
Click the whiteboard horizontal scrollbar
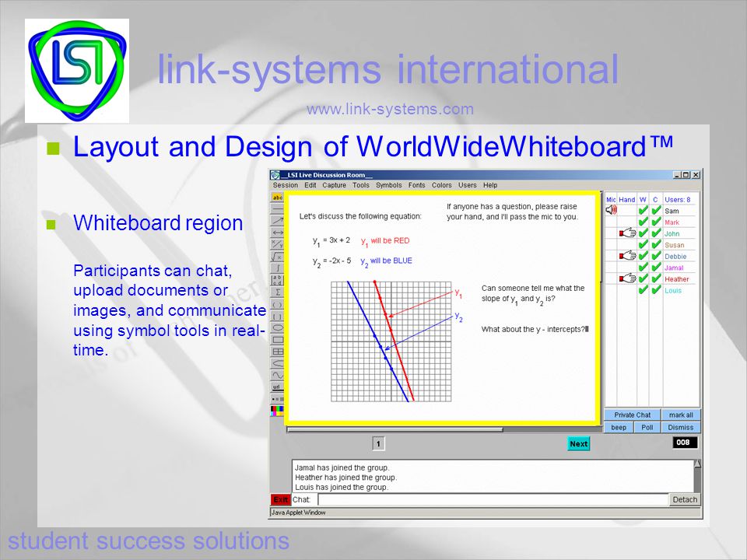click(395, 429)
